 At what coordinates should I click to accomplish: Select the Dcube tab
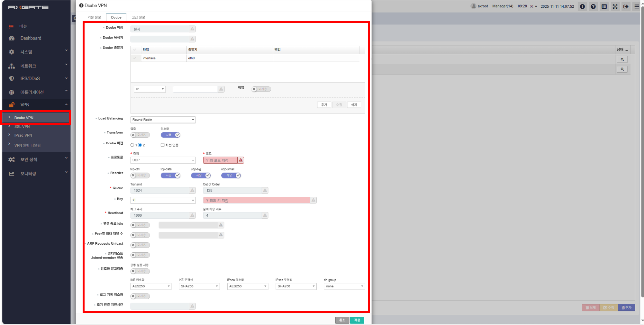point(116,17)
